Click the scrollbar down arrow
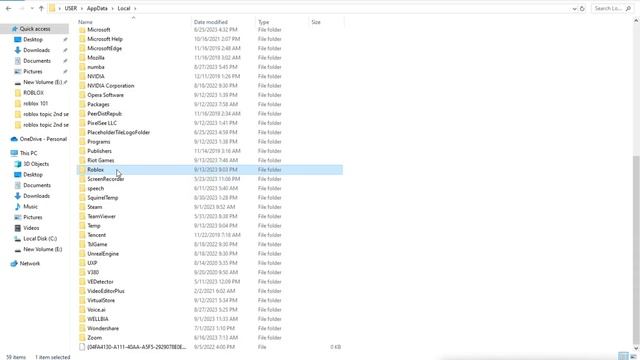The width and height of the screenshot is (640, 360). click(636, 348)
